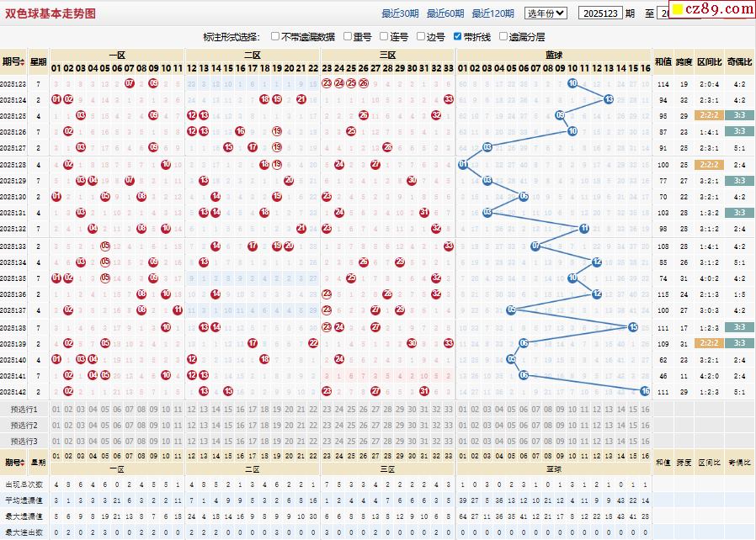The height and width of the screenshot is (540, 756).
Task: Pick blue number 16 in 预选行1
Action: [645, 409]
